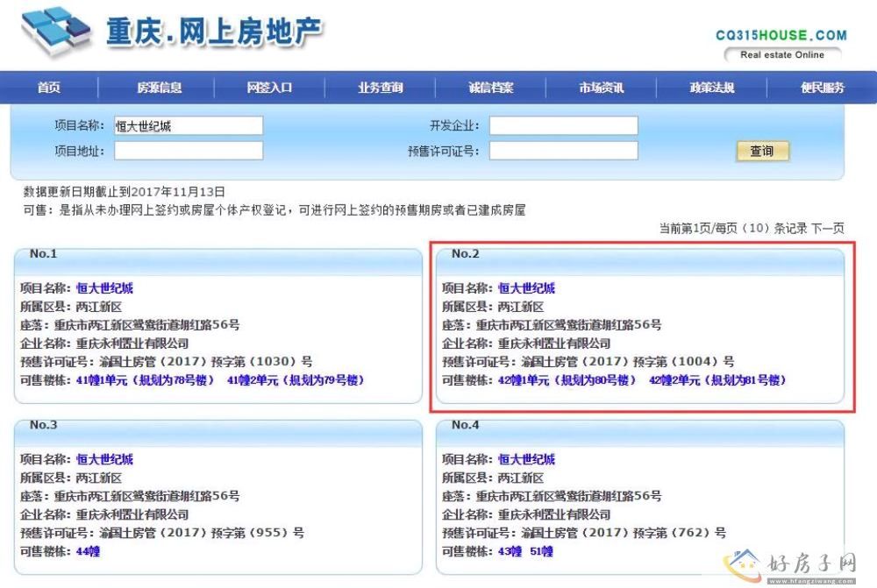The width and height of the screenshot is (877, 588).
Task: Click the 查询 search button
Action: [762, 151]
